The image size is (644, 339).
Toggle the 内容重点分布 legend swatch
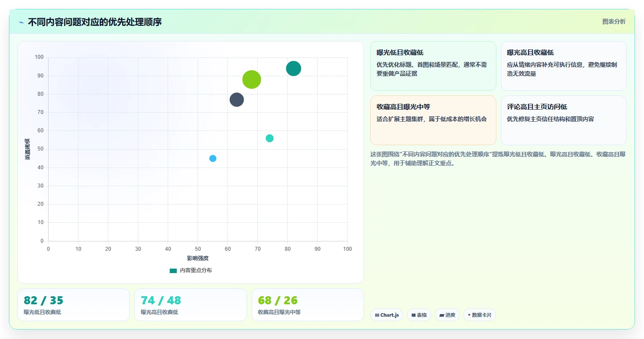click(x=173, y=270)
